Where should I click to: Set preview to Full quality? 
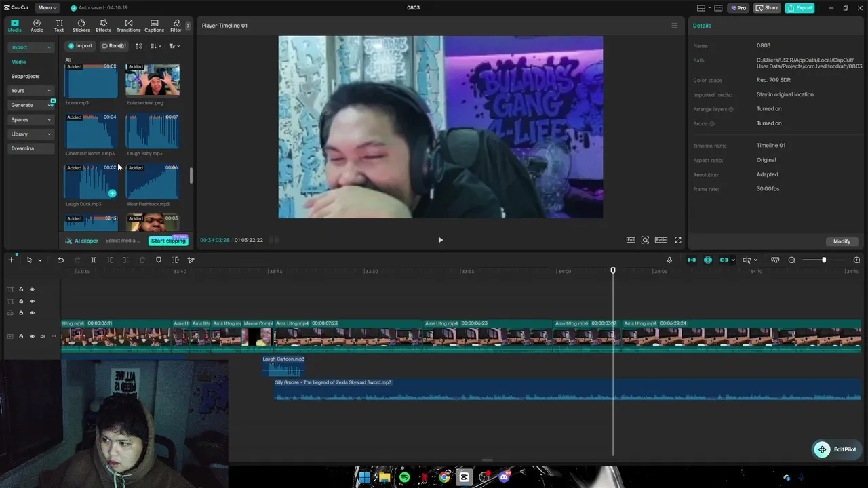[x=631, y=240]
